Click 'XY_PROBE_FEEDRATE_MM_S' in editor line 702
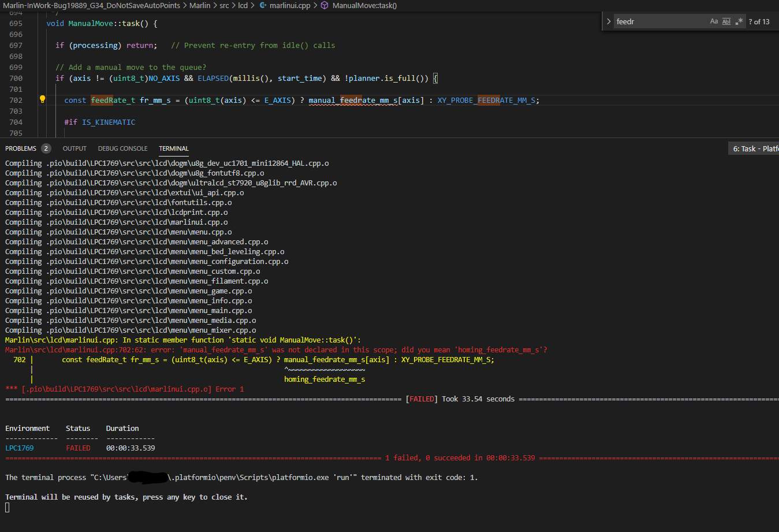779x532 pixels. pyautogui.click(x=486, y=100)
